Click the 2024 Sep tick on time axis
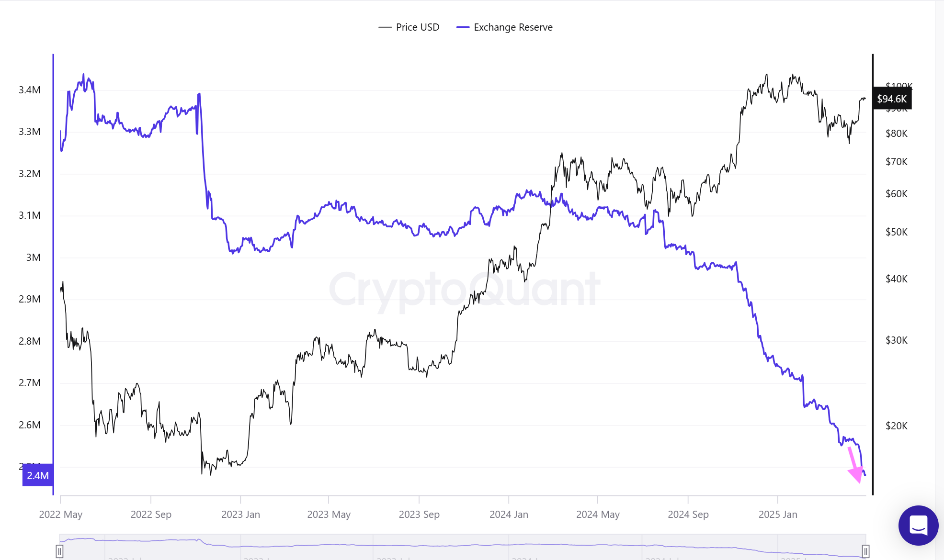Screen dimensions: 944x560 pyautogui.click(x=688, y=515)
